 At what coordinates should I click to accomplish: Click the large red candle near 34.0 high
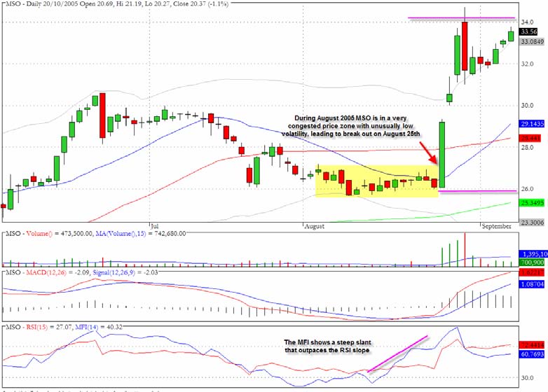465,46
